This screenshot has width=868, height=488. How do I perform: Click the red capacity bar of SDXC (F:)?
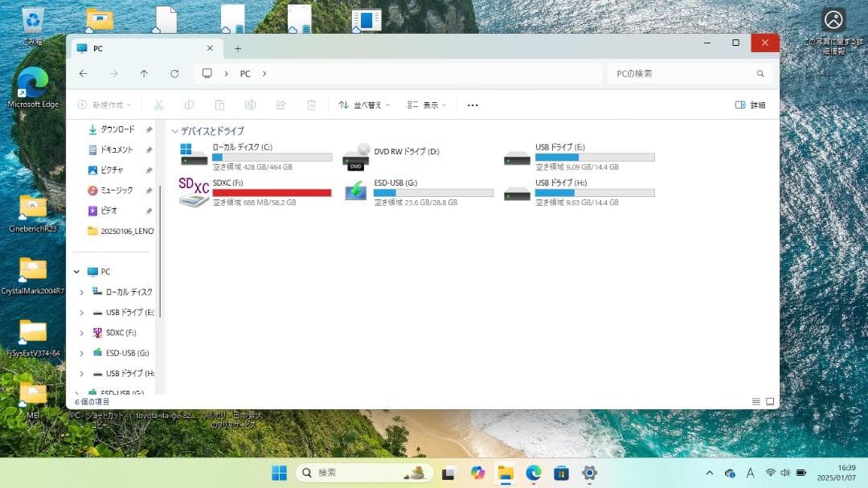(272, 192)
